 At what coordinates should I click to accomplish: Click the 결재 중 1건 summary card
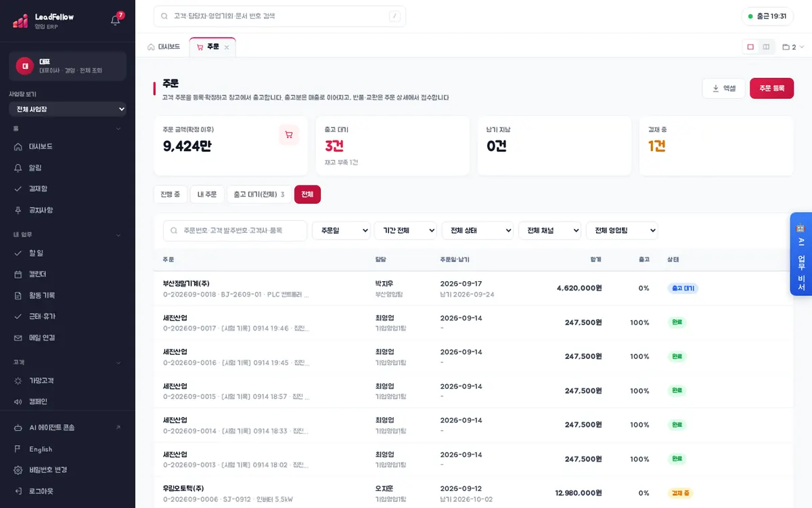point(716,146)
